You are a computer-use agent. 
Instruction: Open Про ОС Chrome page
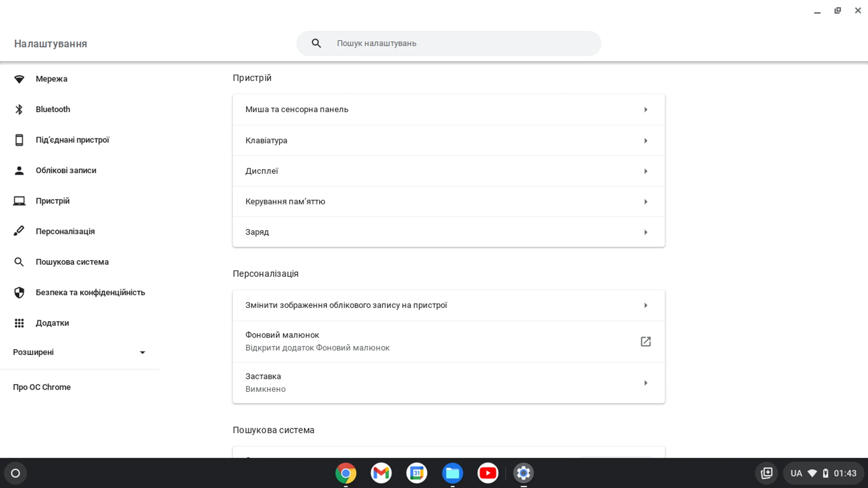pyautogui.click(x=42, y=387)
